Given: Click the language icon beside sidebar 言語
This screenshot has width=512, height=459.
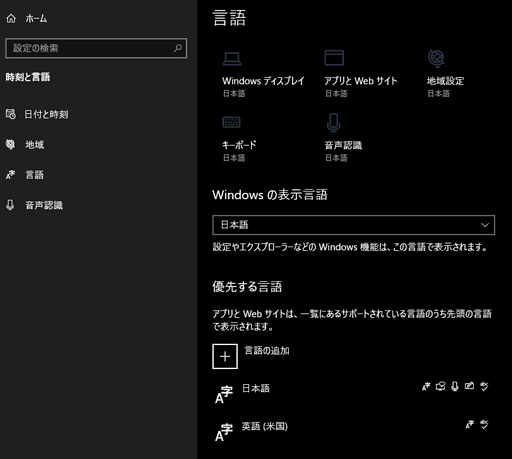Looking at the screenshot, I should [11, 175].
